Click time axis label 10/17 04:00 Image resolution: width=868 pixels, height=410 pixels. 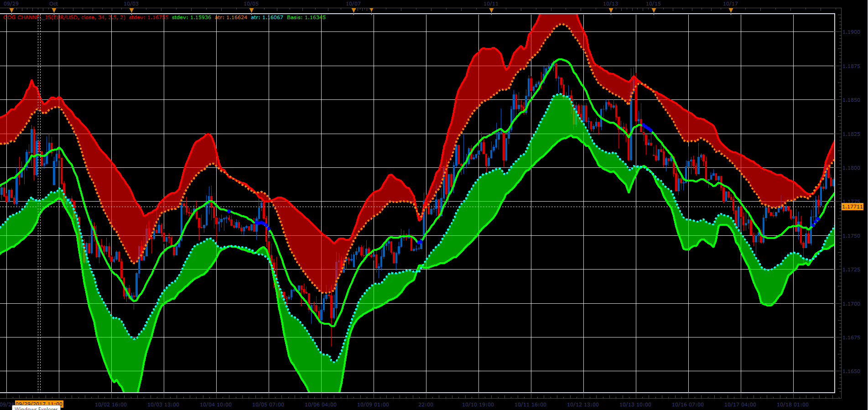[740, 405]
